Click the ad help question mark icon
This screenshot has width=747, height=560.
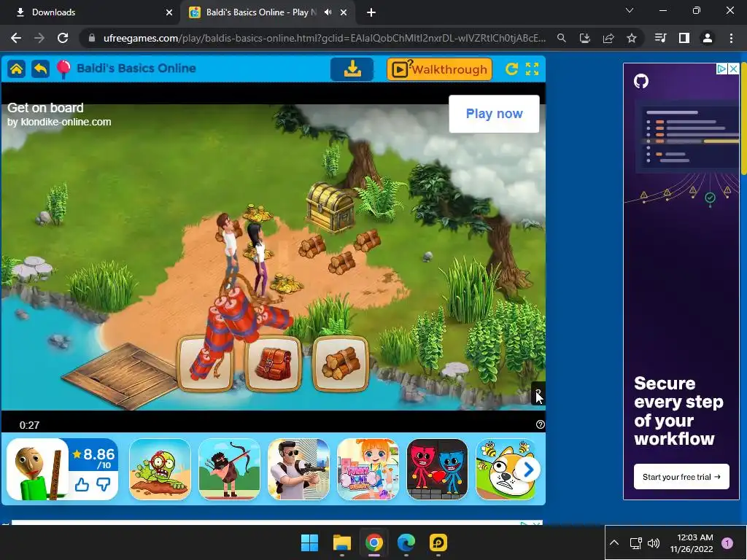[x=540, y=424]
